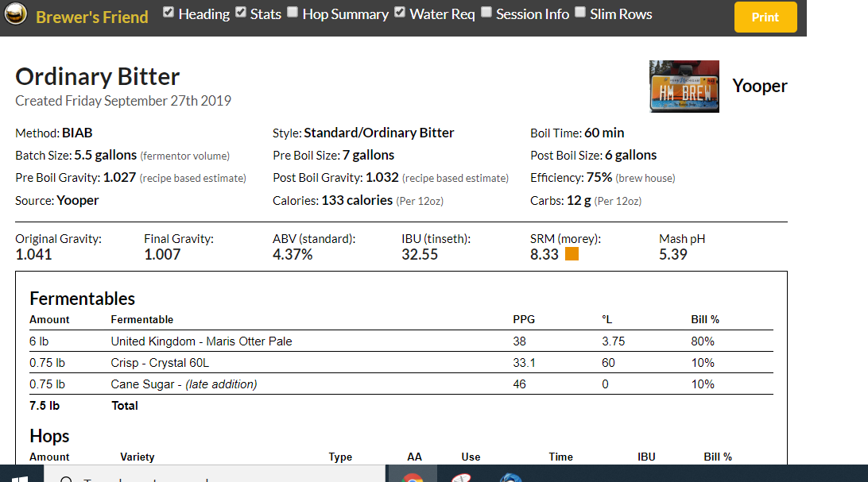The image size is (868, 482).
Task: Check the Session Info box
Action: pyautogui.click(x=486, y=13)
